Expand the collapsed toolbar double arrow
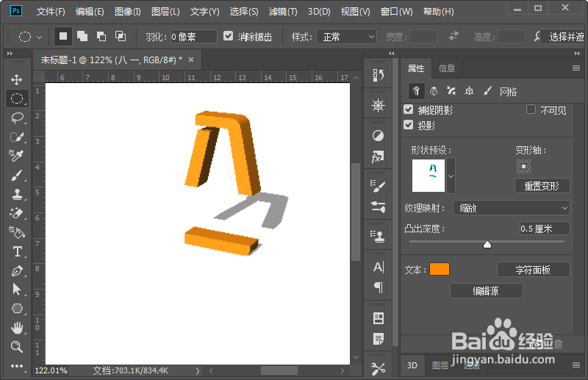Image resolution: width=588 pixels, height=380 pixels. (x=10, y=54)
